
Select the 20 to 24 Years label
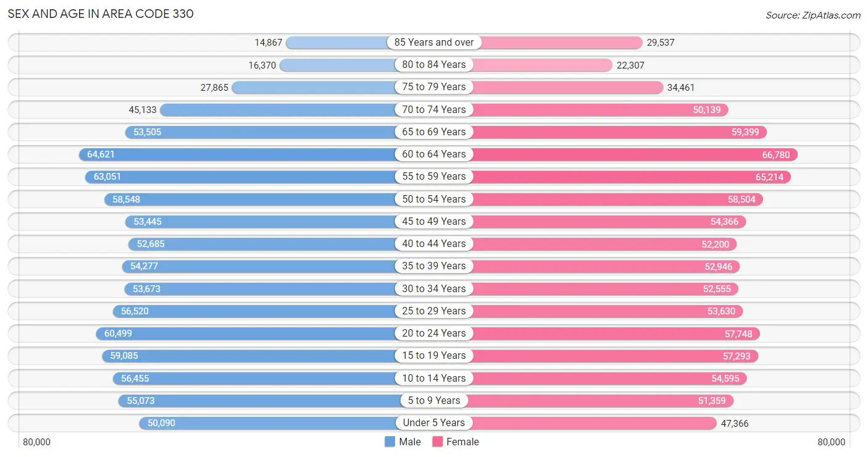tap(434, 333)
